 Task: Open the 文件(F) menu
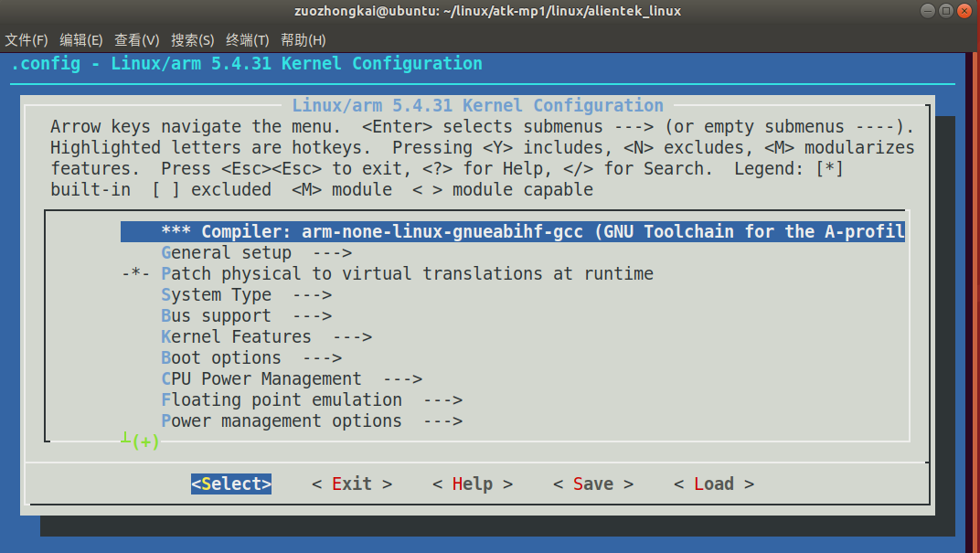click(x=27, y=40)
